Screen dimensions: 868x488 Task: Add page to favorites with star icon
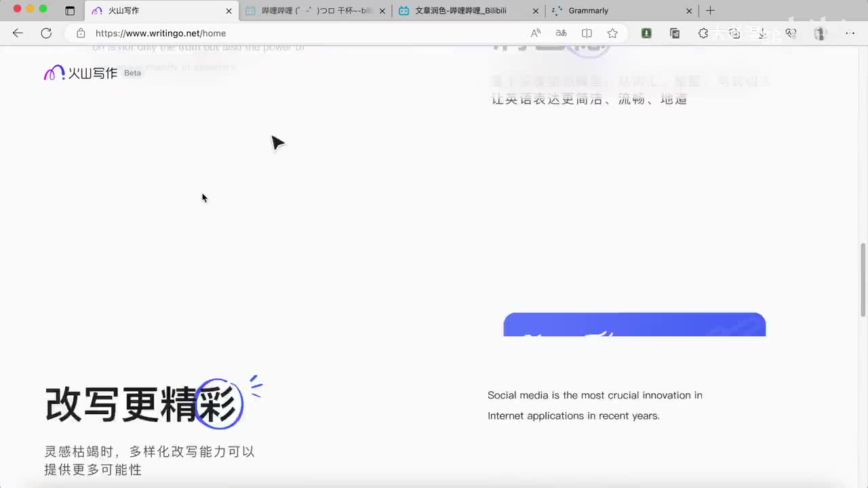point(612,33)
